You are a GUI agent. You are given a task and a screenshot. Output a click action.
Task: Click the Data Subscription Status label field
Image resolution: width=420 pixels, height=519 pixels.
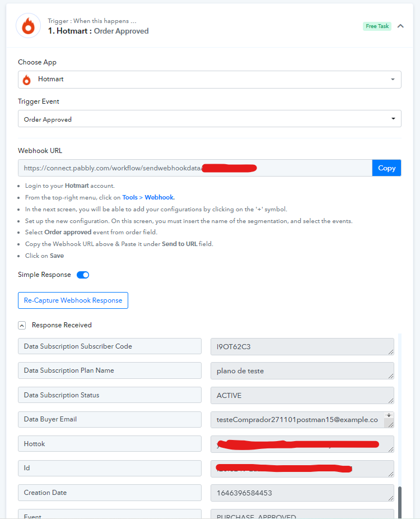click(x=110, y=395)
